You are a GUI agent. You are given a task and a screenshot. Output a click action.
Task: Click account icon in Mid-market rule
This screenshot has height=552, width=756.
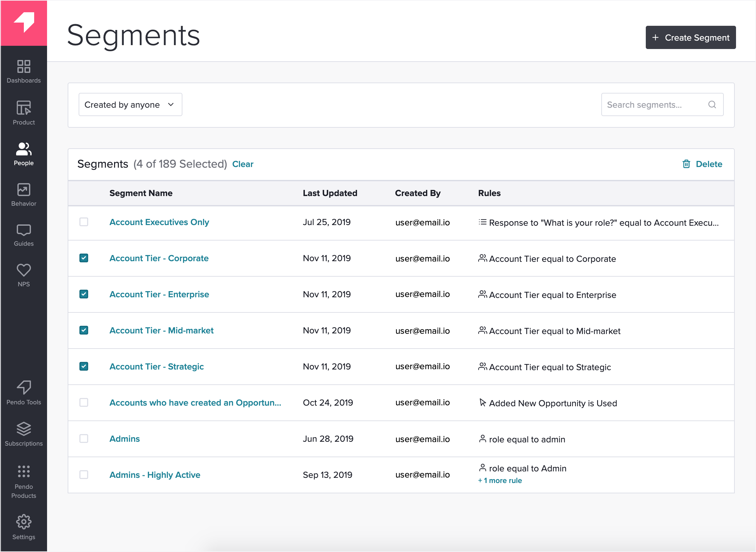482,330
